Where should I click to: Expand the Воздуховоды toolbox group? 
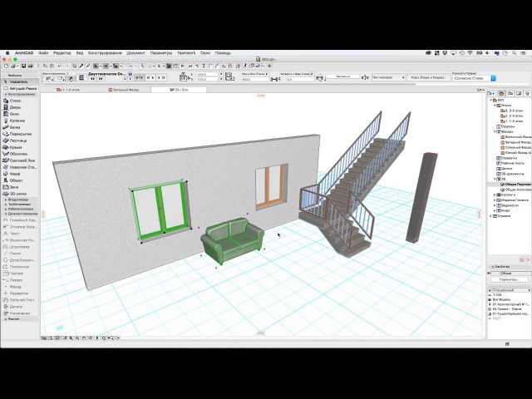pos(6,199)
